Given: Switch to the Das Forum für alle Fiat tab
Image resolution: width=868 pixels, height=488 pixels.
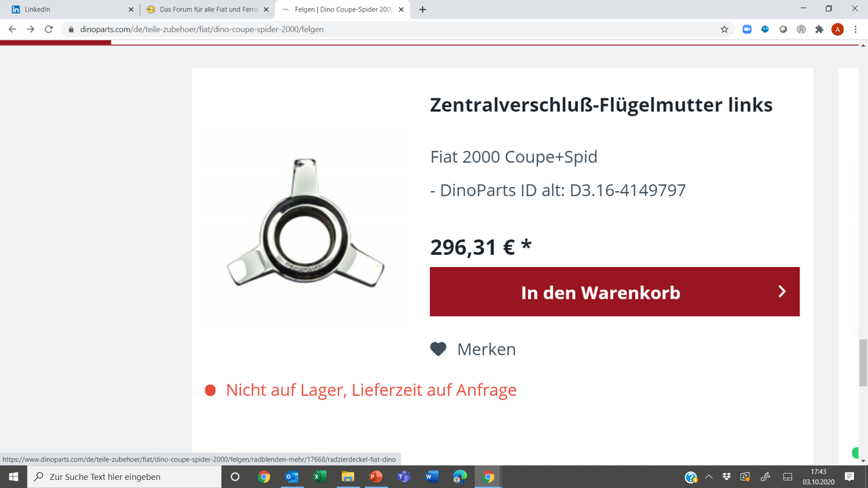Looking at the screenshot, I should [208, 9].
